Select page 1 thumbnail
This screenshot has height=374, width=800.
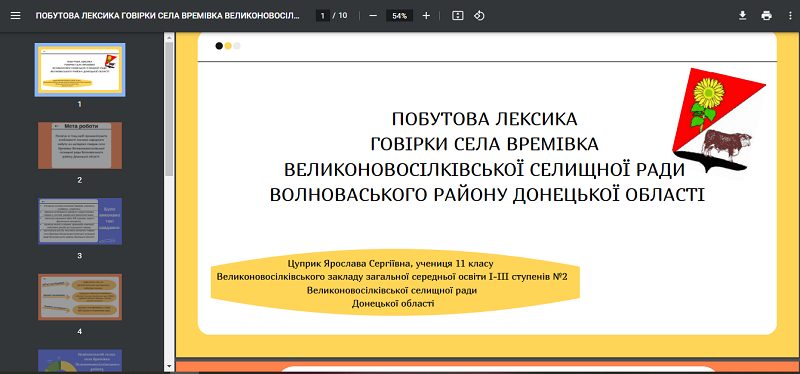[80, 69]
